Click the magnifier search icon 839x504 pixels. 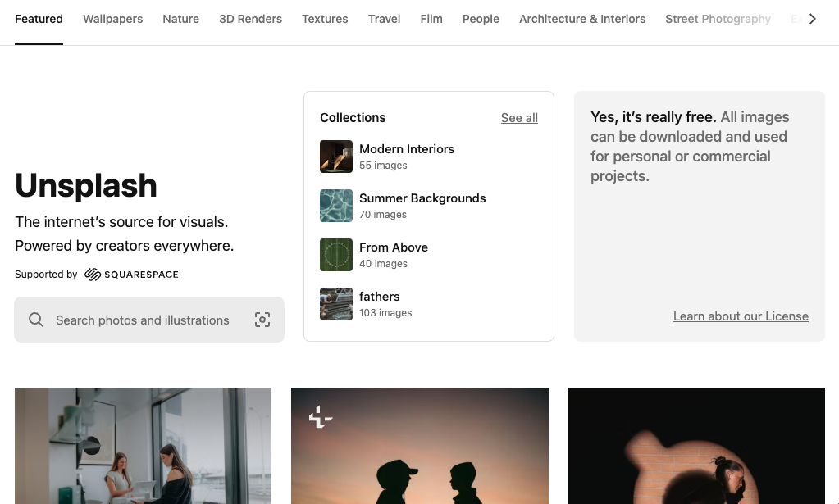pyautogui.click(x=36, y=320)
